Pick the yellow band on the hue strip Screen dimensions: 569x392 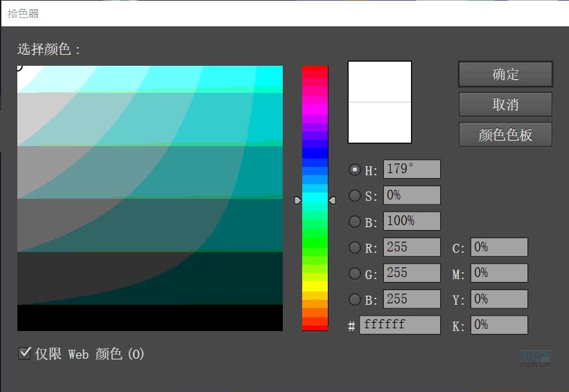(x=315, y=285)
